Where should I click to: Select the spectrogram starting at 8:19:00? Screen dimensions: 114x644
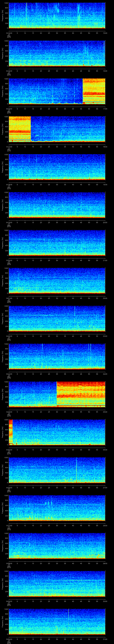57,205
